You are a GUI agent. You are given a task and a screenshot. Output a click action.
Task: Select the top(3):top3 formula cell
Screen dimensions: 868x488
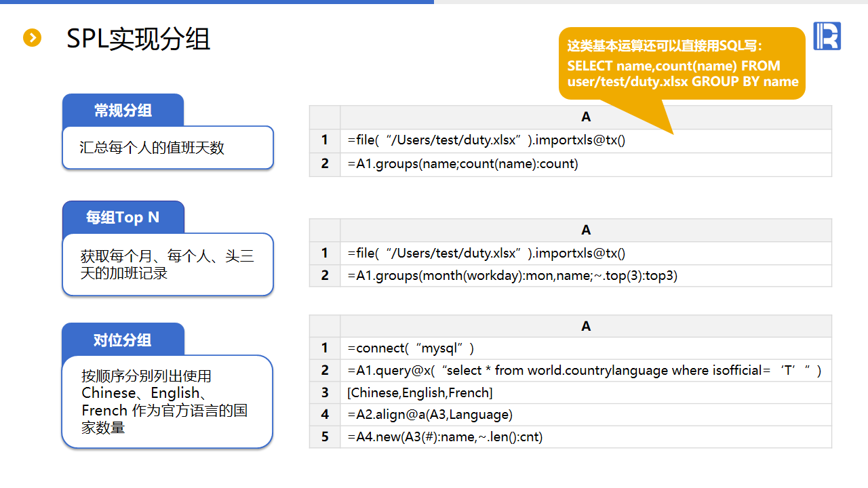point(585,275)
